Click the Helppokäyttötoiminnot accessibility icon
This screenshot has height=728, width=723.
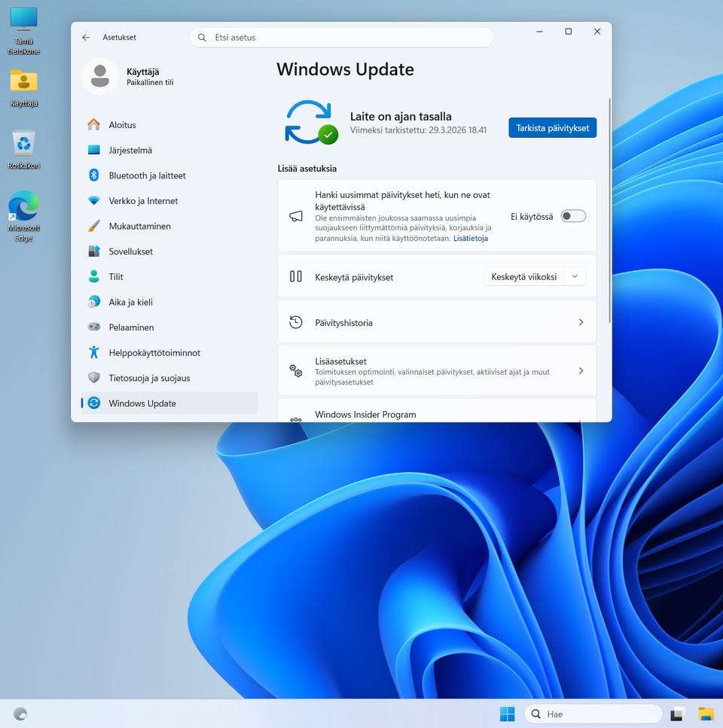coord(93,352)
